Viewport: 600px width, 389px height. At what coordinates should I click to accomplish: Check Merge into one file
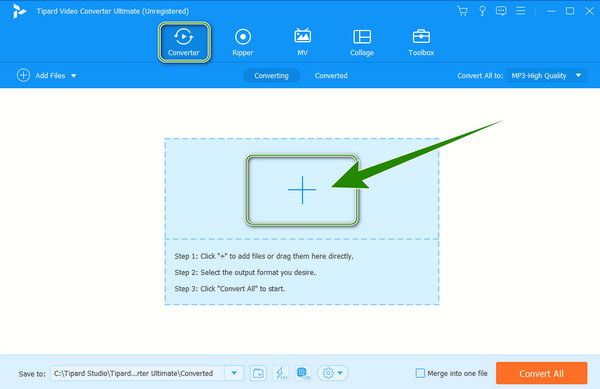click(420, 373)
